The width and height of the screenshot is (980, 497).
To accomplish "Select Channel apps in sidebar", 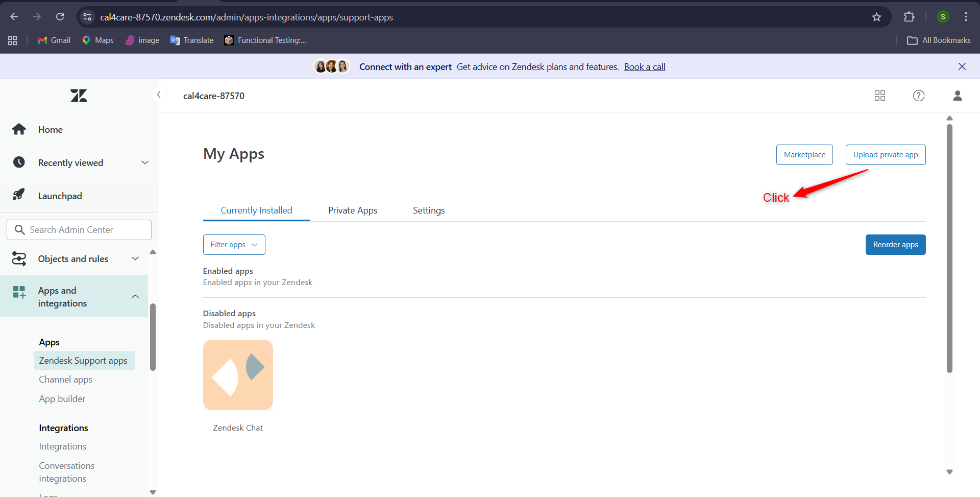I will pos(65,379).
